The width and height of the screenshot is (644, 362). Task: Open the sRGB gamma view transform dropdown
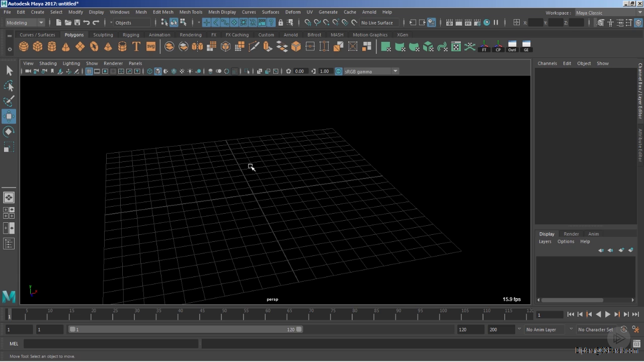[x=371, y=71]
